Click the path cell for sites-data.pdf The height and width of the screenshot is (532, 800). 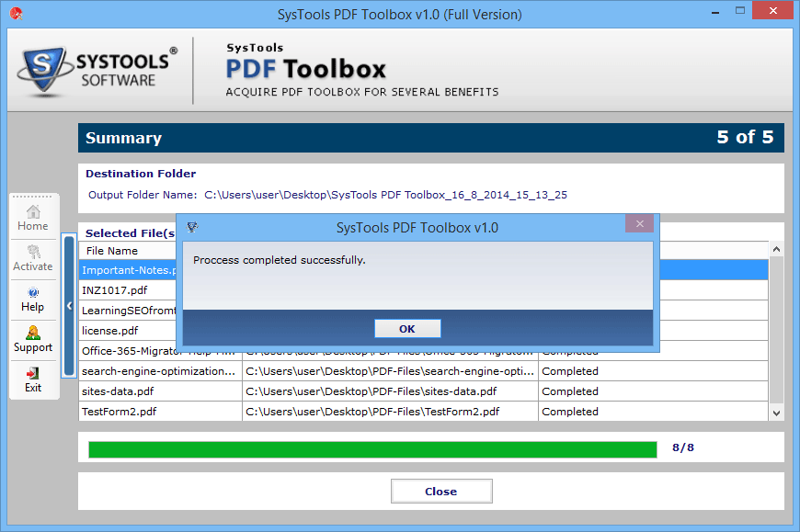(x=390, y=391)
